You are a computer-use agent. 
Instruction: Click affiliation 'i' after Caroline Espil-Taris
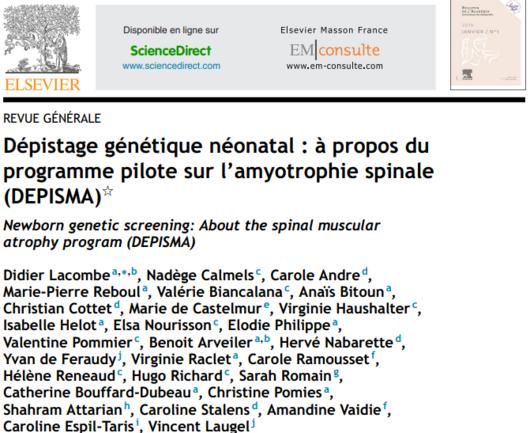[x=138, y=422]
